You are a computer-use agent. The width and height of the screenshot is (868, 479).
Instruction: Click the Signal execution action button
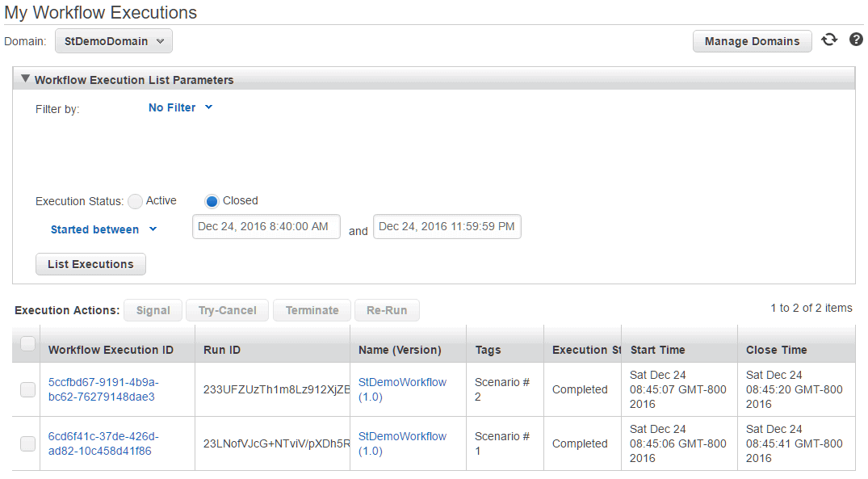pos(153,310)
